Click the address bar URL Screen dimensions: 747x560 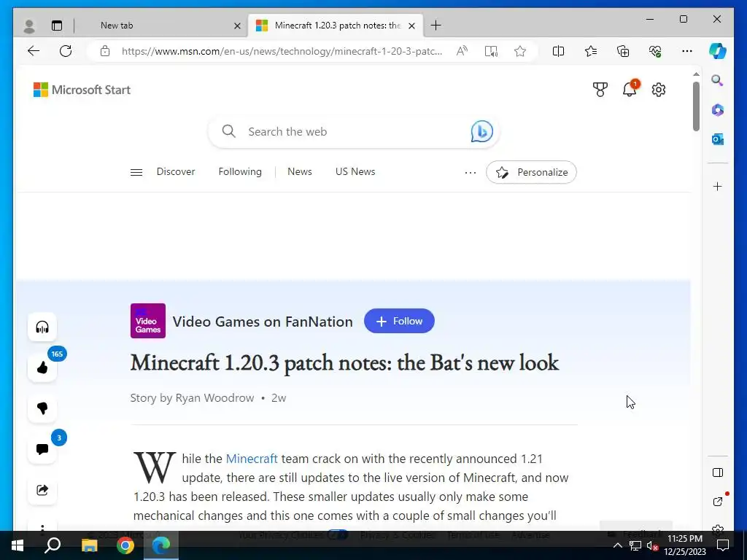point(282,51)
